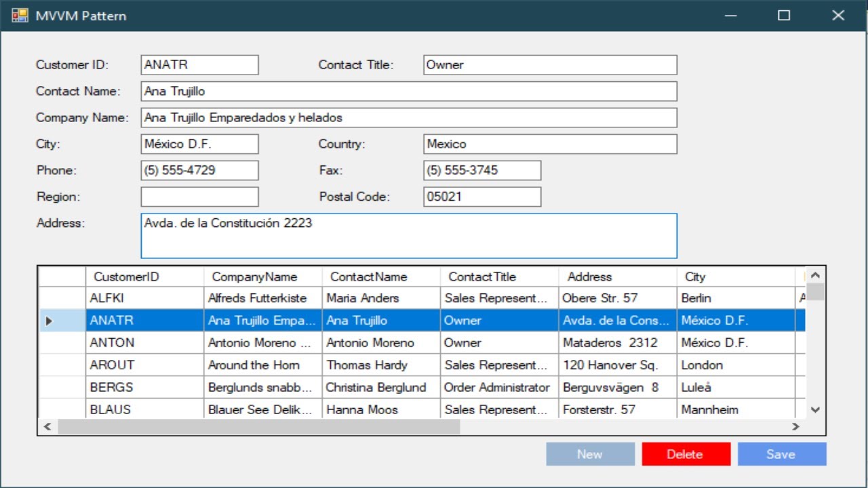Click the grid's vertical scroll down arrow
The width and height of the screenshot is (868, 488).
coord(815,410)
